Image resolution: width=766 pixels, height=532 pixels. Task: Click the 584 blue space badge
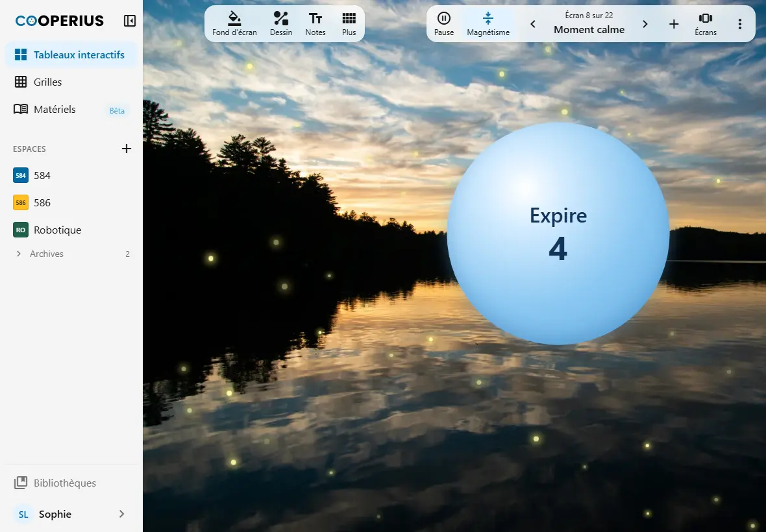[21, 175]
